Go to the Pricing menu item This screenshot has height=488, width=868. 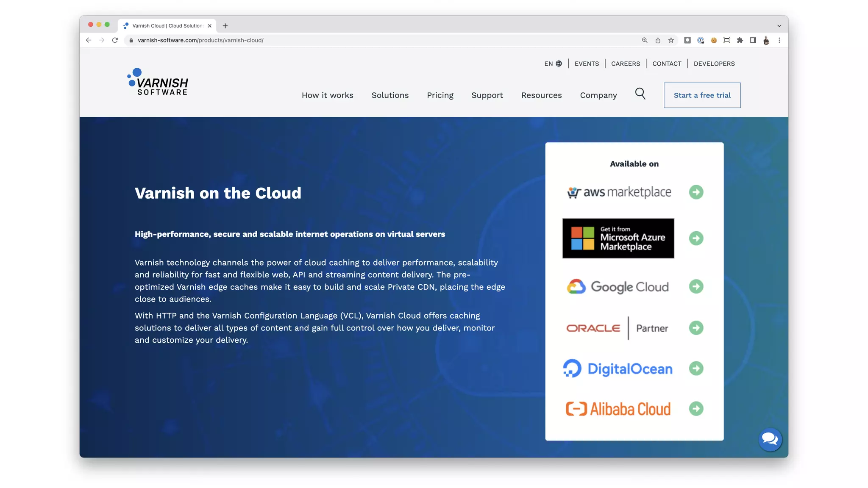click(x=440, y=95)
